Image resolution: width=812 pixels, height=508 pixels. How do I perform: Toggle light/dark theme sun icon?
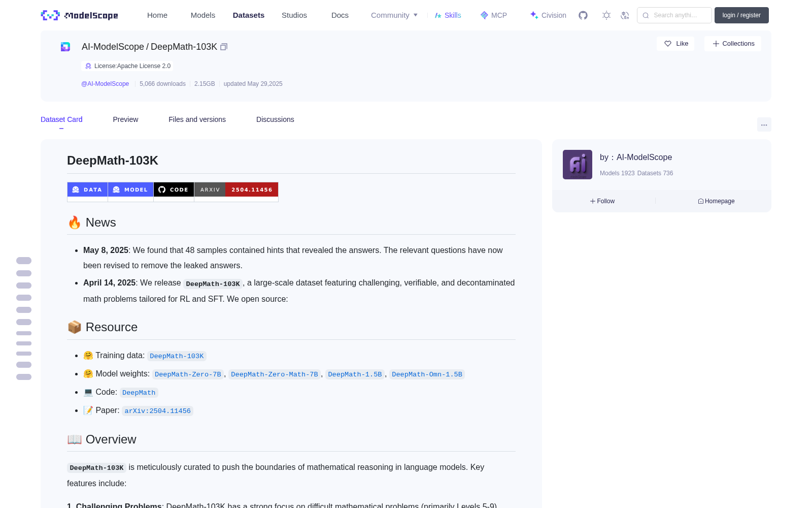coord(606,15)
